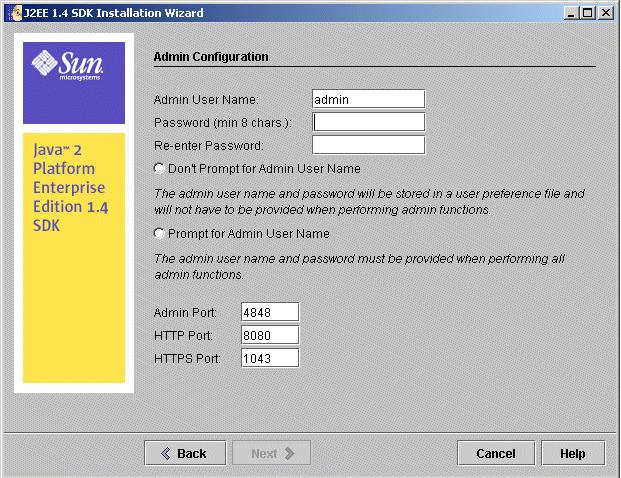This screenshot has width=621, height=478.
Task: Click the 'Password (min 8 chars.):' label
Action: click(x=223, y=122)
